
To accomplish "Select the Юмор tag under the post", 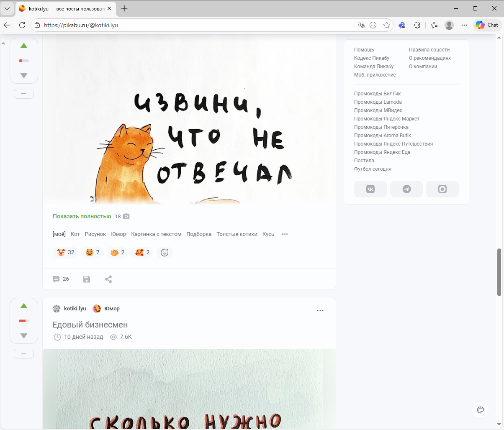I will point(118,234).
